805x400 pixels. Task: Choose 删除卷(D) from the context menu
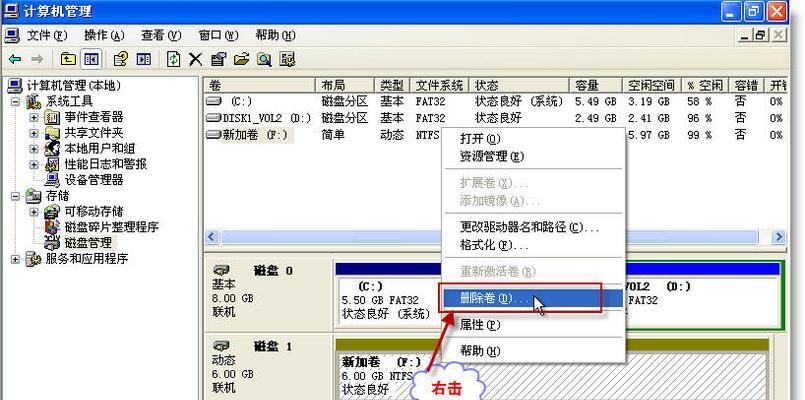pyautogui.click(x=533, y=298)
